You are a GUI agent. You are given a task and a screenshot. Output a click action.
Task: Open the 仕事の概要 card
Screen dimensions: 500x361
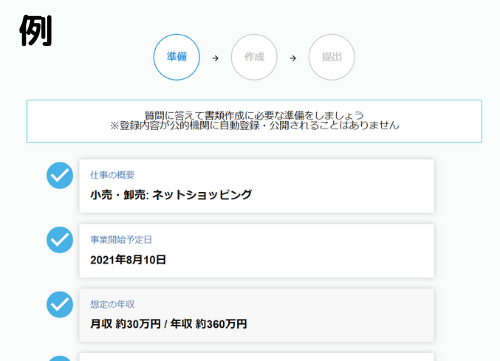(256, 186)
